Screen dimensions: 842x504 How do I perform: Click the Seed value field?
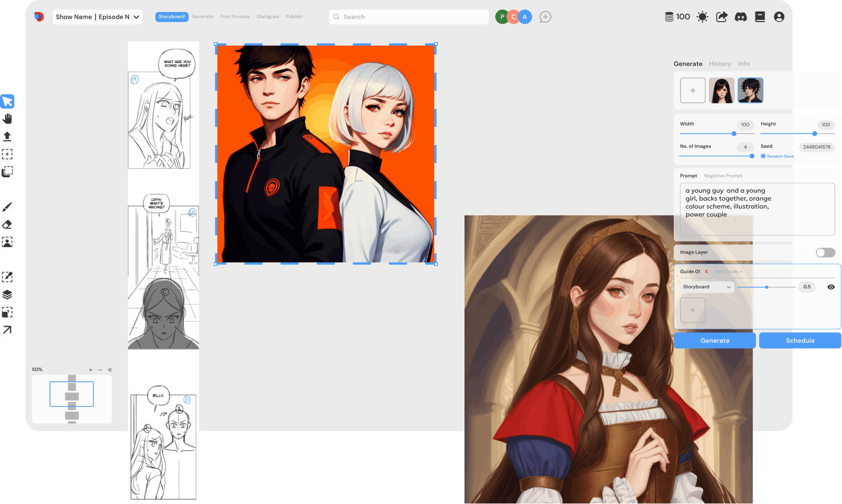coord(816,147)
